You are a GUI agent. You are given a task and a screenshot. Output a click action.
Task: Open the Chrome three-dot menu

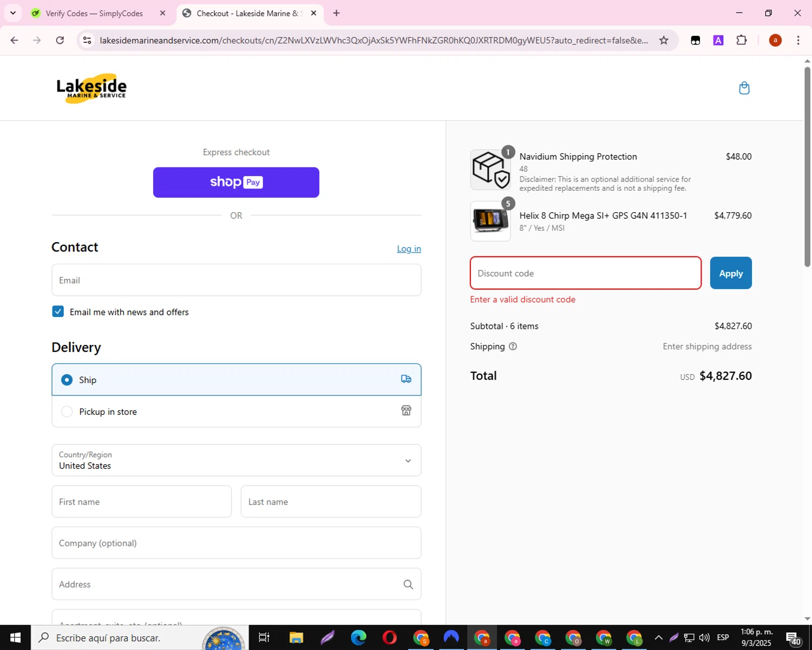(x=798, y=40)
